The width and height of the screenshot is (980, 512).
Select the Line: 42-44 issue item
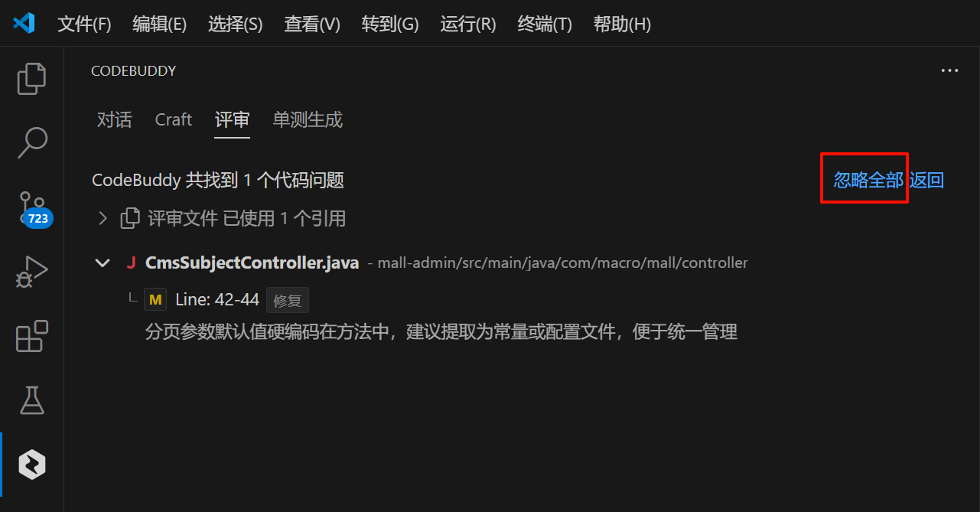pyautogui.click(x=217, y=300)
